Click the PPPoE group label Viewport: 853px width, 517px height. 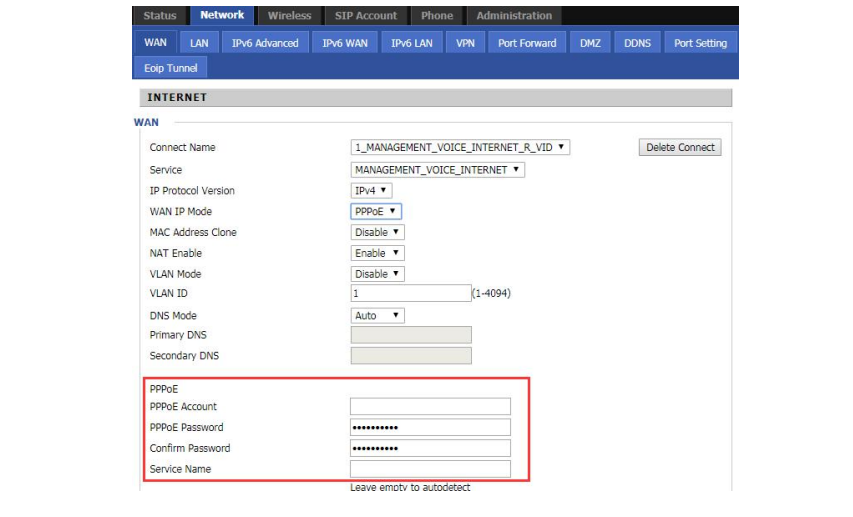(164, 389)
